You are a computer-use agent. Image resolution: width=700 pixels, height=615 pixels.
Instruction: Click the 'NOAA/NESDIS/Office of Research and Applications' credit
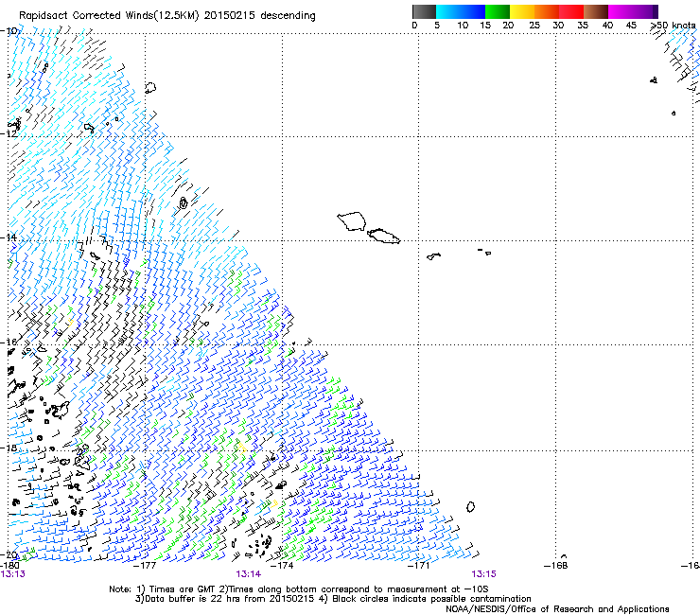click(557, 609)
